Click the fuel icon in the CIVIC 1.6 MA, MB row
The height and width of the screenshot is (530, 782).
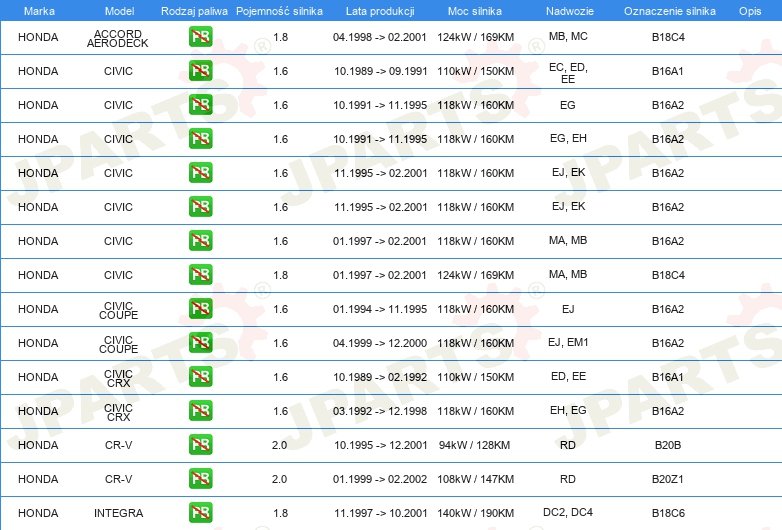(x=200, y=241)
